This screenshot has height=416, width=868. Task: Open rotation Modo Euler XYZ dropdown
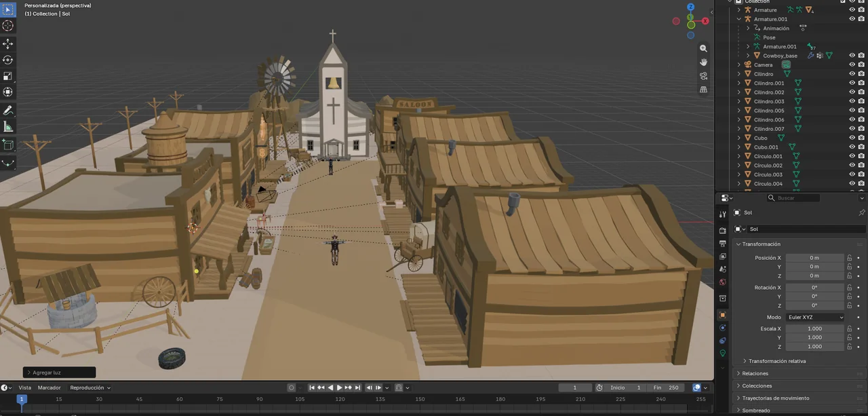tap(815, 317)
